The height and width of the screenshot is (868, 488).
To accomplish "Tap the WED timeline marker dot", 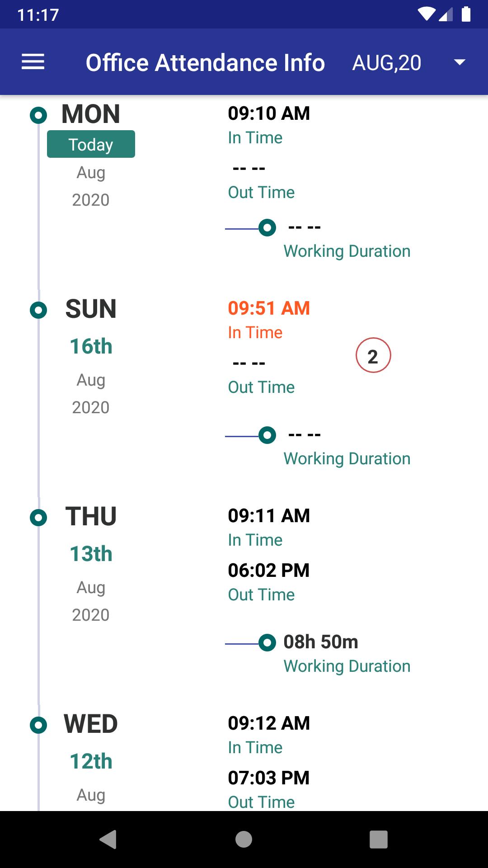I will click(x=38, y=725).
